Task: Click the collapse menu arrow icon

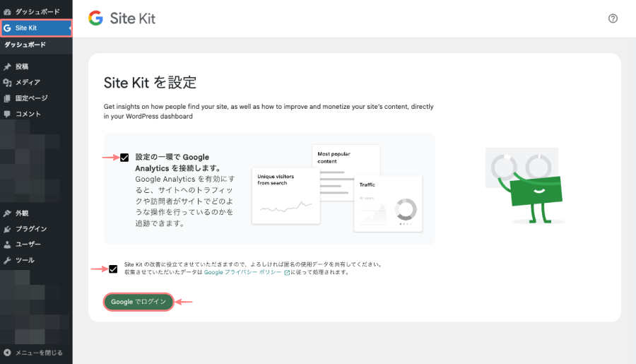Action: tap(7, 353)
